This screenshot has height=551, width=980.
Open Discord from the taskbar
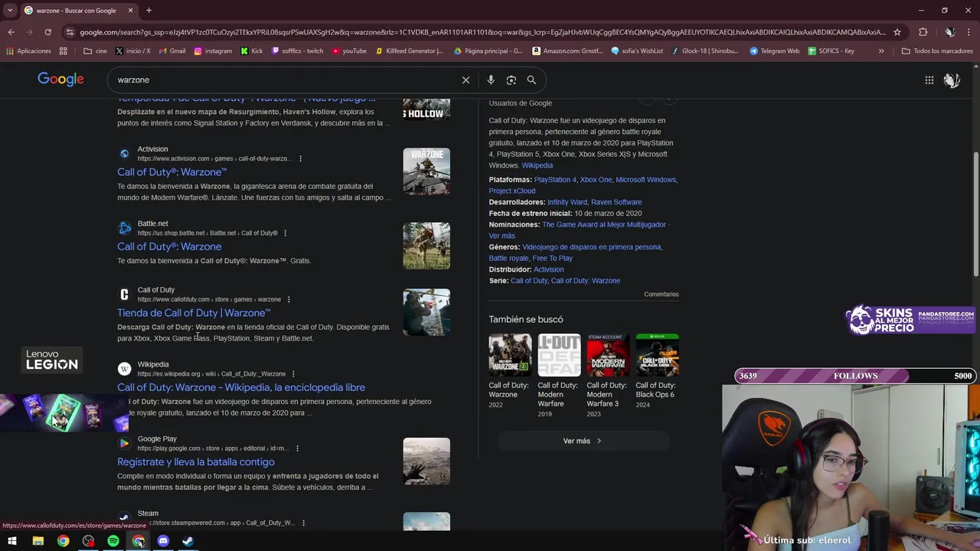[x=163, y=541]
